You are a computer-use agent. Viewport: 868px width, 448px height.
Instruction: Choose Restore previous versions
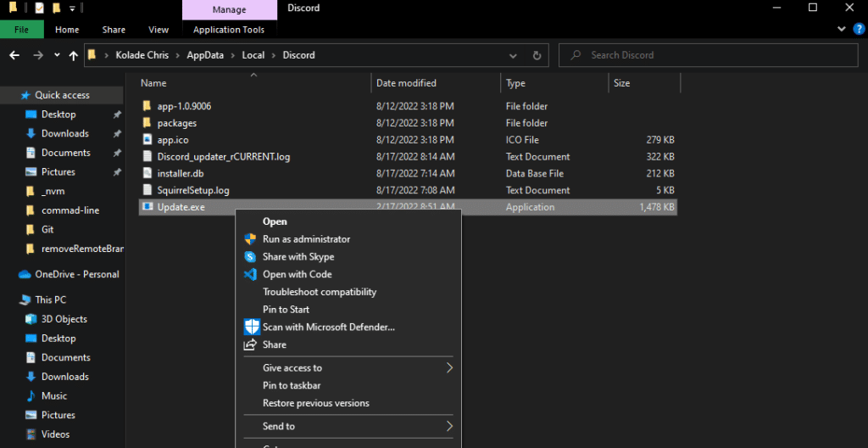coord(315,403)
